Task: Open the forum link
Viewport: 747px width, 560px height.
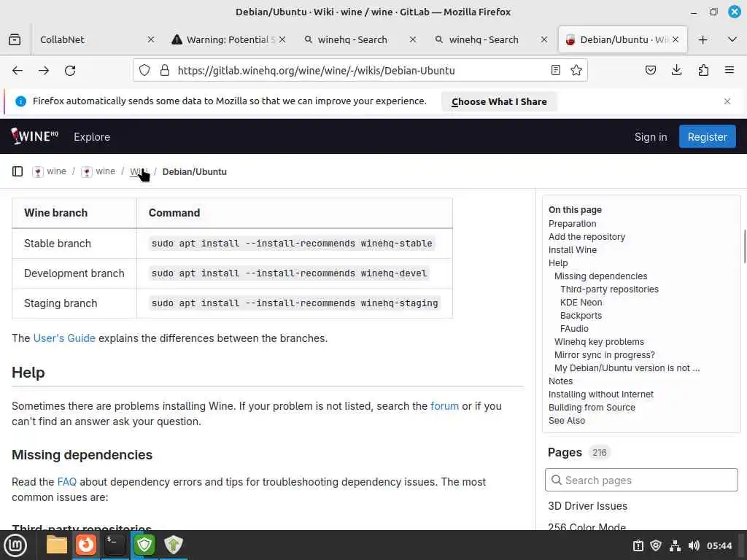Action: pos(444,406)
